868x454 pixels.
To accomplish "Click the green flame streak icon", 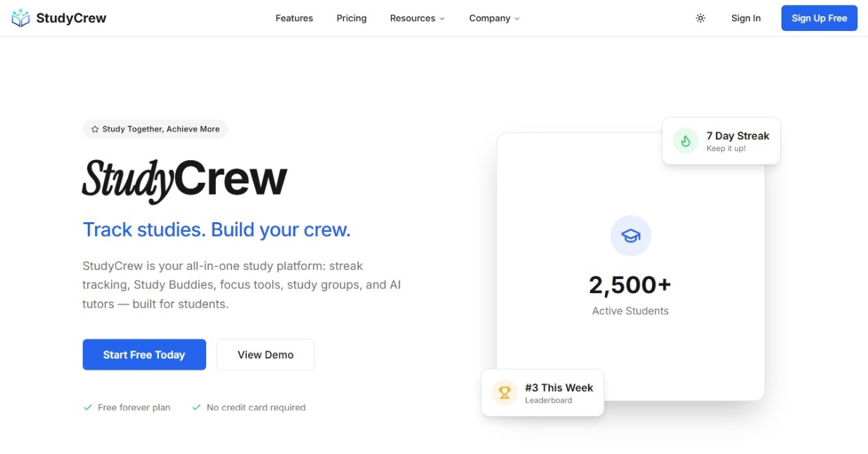I will tap(685, 141).
